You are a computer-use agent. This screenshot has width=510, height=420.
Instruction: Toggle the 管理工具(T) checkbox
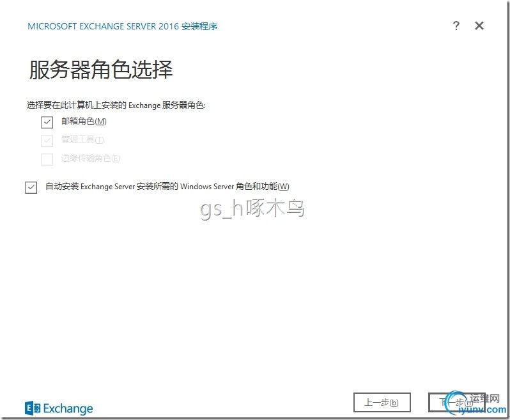point(47,141)
